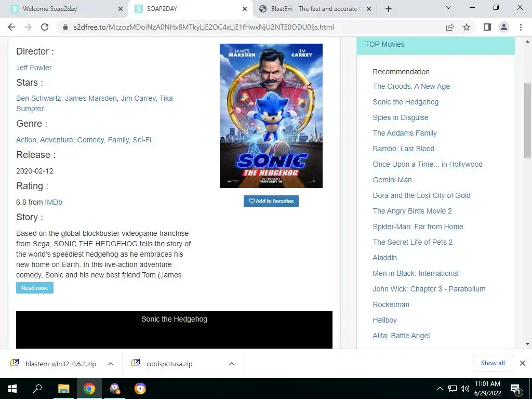
Task: Click the Sonic the Hedgehog video player
Action: pyautogui.click(x=174, y=330)
